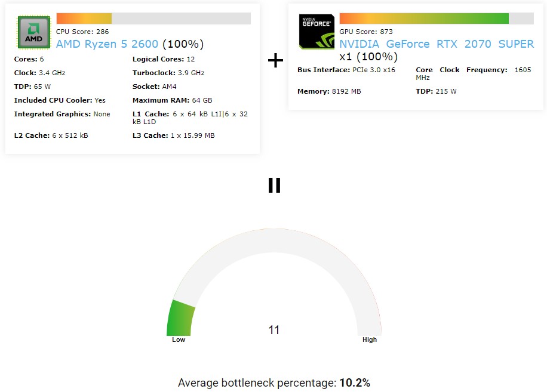Click the GPU score progress bar
The height and width of the screenshot is (392, 547).
437,18
